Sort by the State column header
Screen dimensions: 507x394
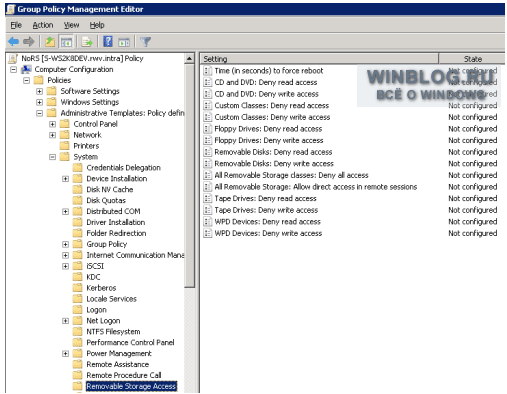[472, 59]
